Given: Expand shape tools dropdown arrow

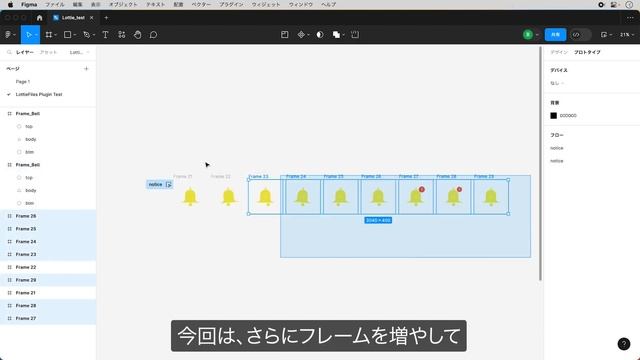Looking at the screenshot, I should (74, 35).
